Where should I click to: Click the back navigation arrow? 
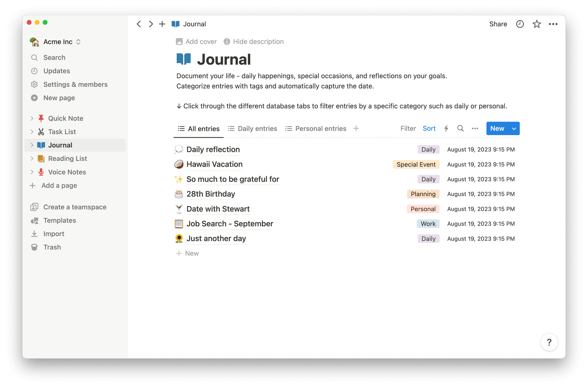pyautogui.click(x=139, y=24)
